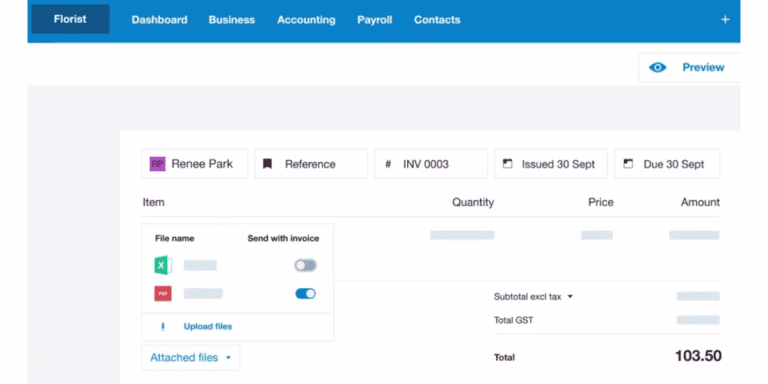
Task: Click the Quantity column header
Action: click(x=473, y=202)
